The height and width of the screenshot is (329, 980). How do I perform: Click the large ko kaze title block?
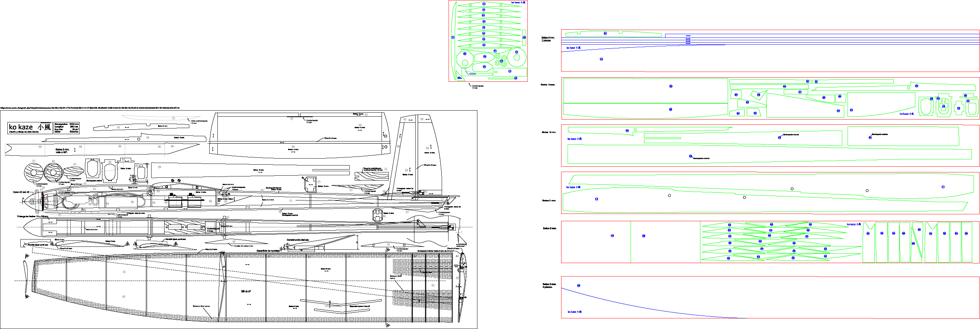[x=30, y=128]
